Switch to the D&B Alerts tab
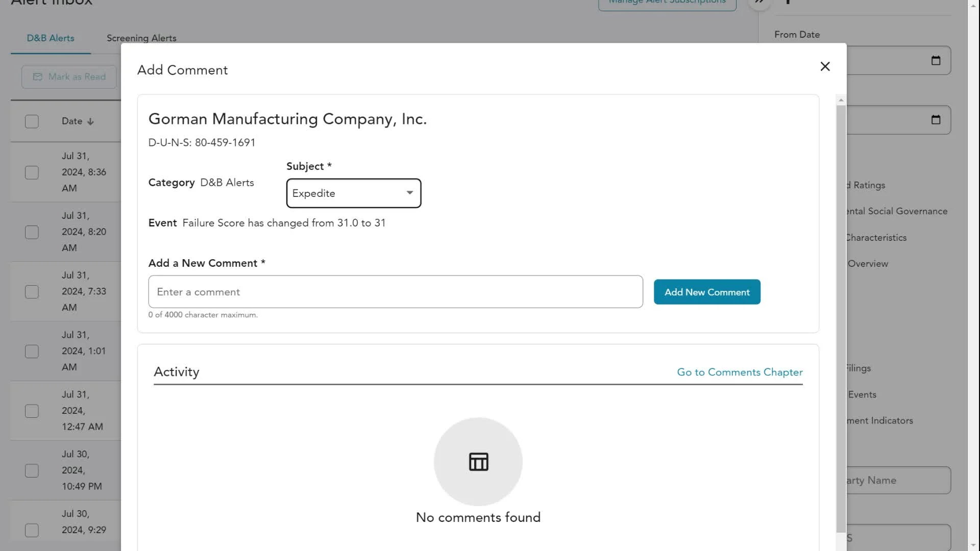Viewport: 980px width, 551px height. 51,38
